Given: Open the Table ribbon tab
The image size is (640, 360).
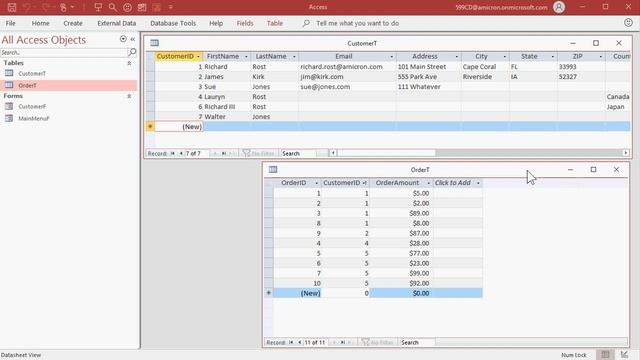Looking at the screenshot, I should pos(275,23).
